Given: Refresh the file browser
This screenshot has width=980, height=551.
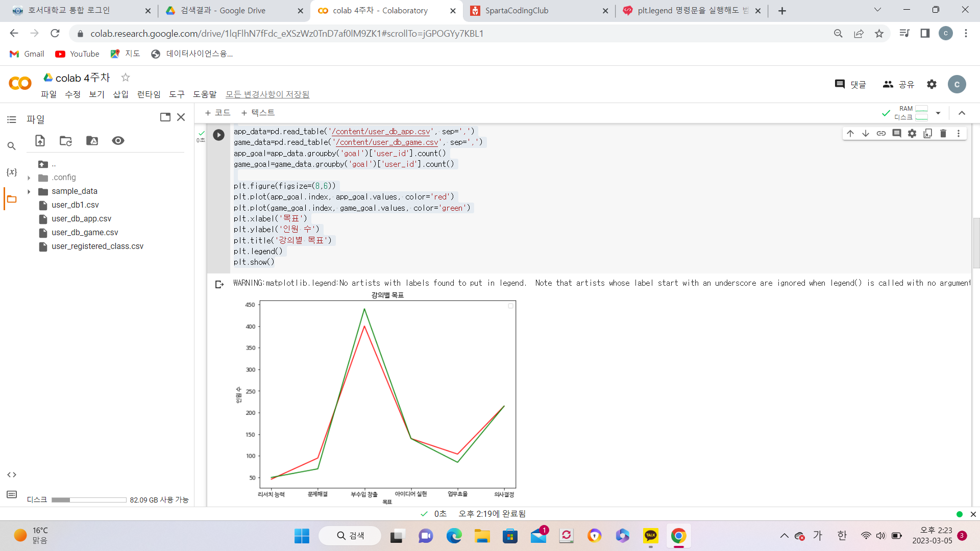Looking at the screenshot, I should coord(66,141).
